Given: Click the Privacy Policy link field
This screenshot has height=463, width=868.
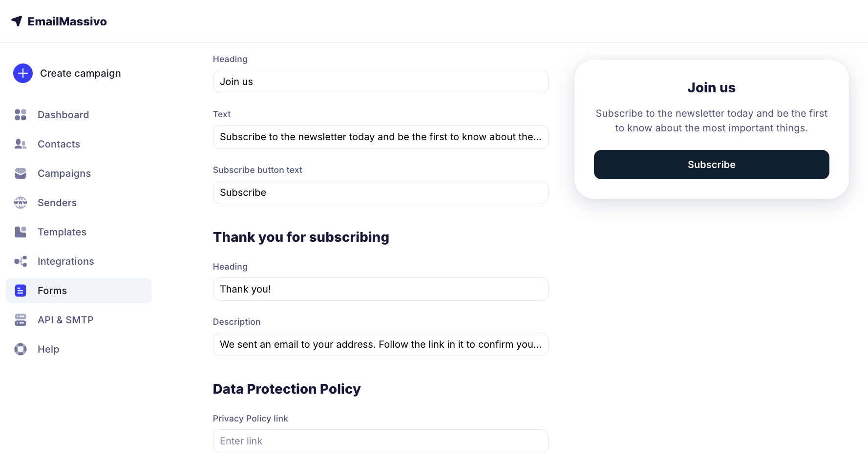Looking at the screenshot, I should point(381,441).
